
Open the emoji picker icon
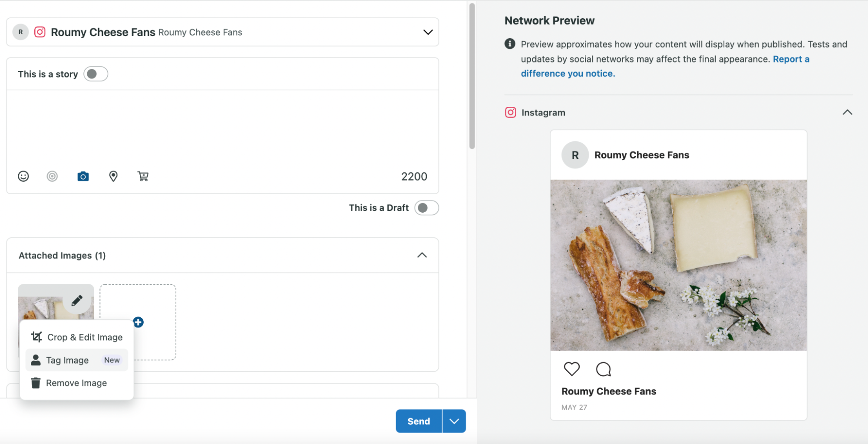23,176
